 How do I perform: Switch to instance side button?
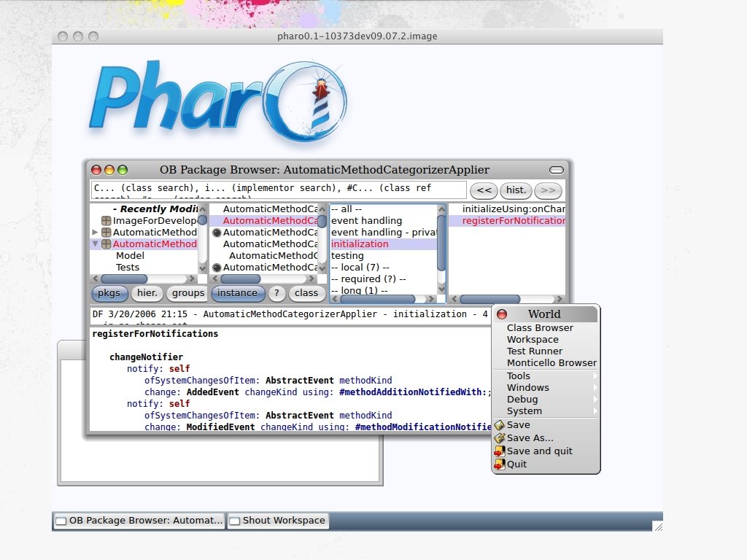(237, 293)
